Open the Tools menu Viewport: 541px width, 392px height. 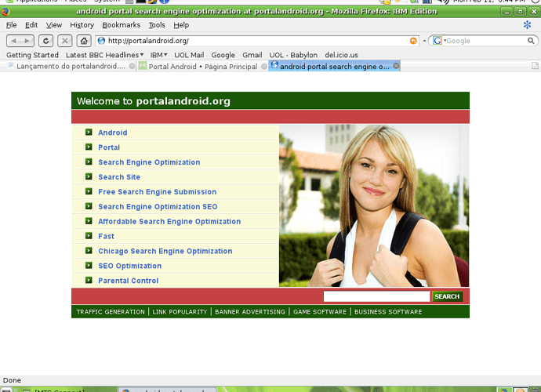pos(157,25)
